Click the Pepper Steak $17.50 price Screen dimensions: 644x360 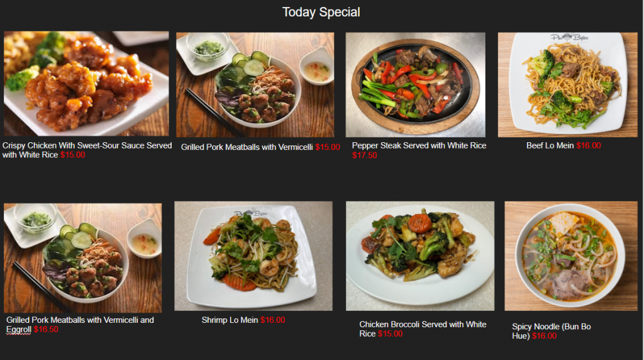[364, 155]
